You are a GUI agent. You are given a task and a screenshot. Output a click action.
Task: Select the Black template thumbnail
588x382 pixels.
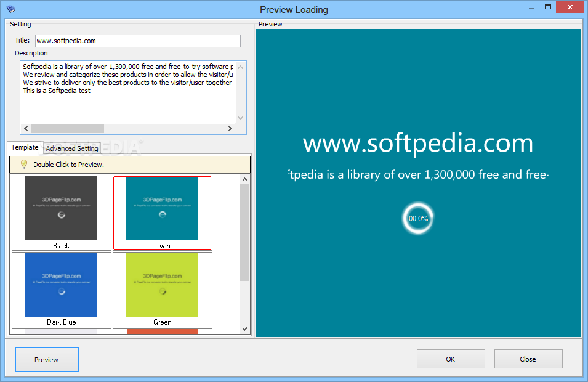click(x=62, y=213)
